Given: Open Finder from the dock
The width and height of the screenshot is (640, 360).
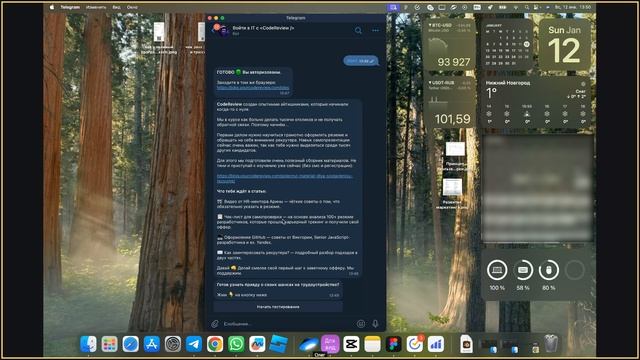Looking at the screenshot, I should 88,344.
